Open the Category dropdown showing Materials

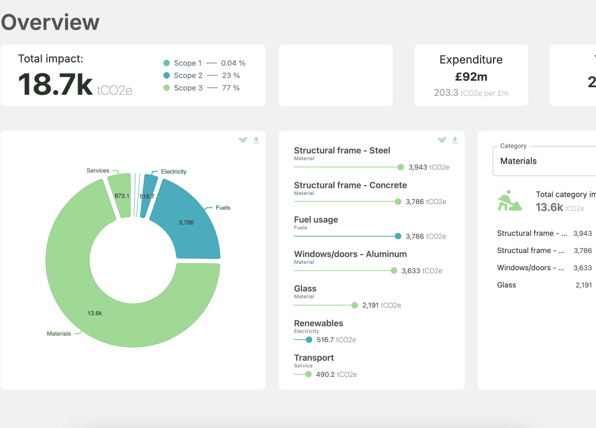(x=544, y=161)
